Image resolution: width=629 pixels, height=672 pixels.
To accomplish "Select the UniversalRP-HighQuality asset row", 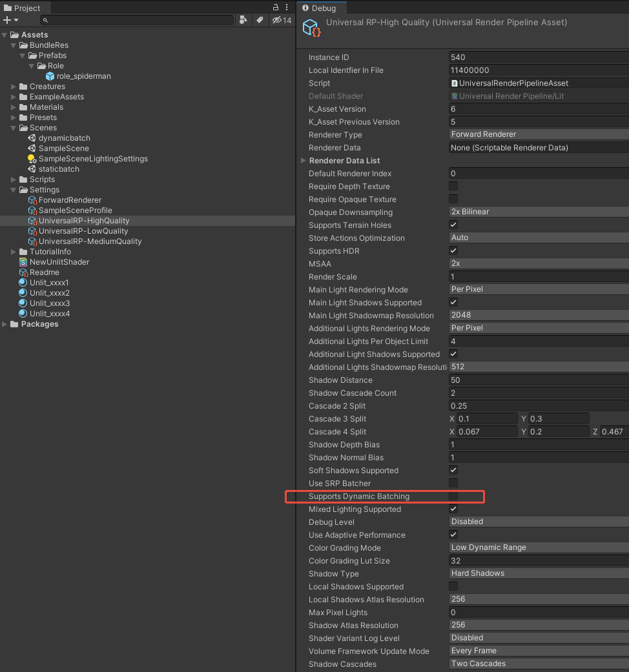I will pyautogui.click(x=147, y=221).
